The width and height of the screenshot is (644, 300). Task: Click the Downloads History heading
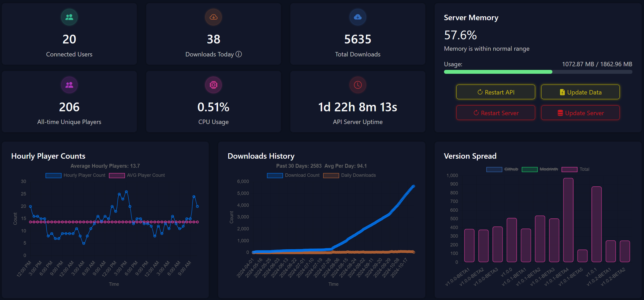coord(261,156)
